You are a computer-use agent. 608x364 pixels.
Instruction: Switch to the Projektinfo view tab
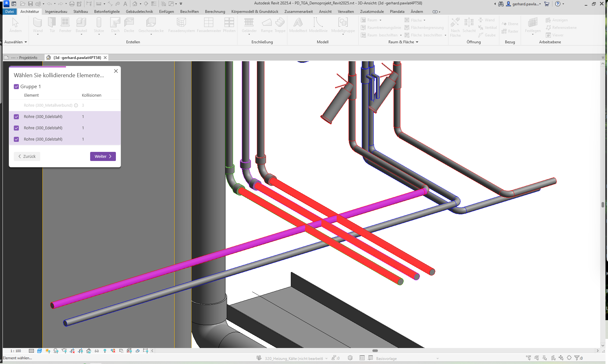coord(24,58)
